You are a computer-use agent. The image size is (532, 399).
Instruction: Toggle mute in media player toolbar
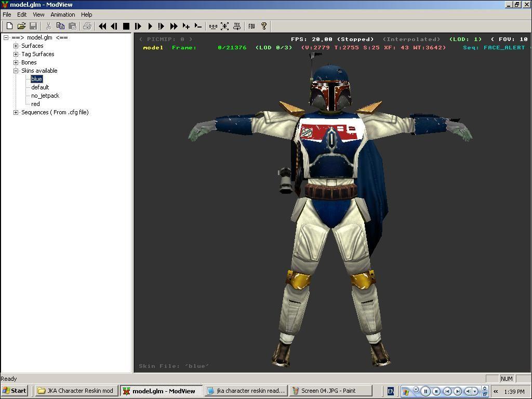coord(468,391)
